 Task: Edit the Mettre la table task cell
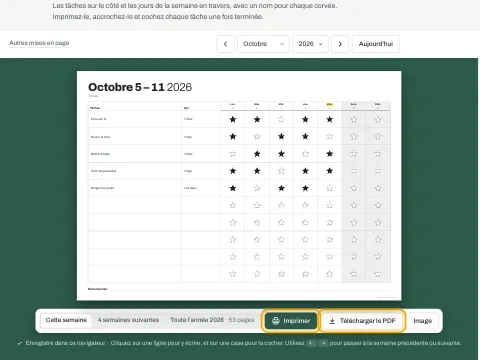[135, 154]
